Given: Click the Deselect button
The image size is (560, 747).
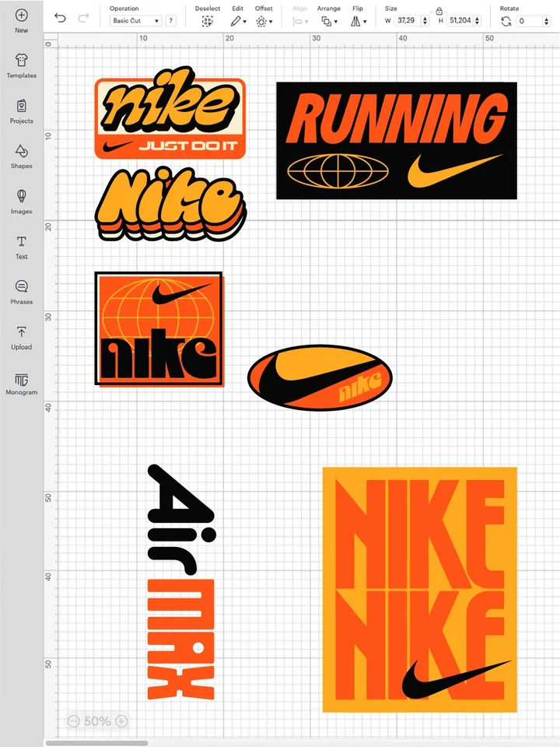Looking at the screenshot, I should coord(207,22).
